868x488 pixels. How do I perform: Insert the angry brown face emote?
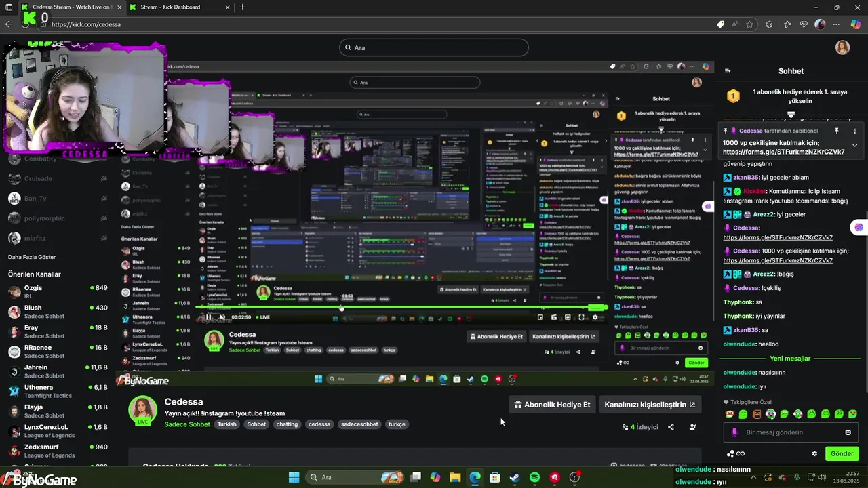pos(757,413)
